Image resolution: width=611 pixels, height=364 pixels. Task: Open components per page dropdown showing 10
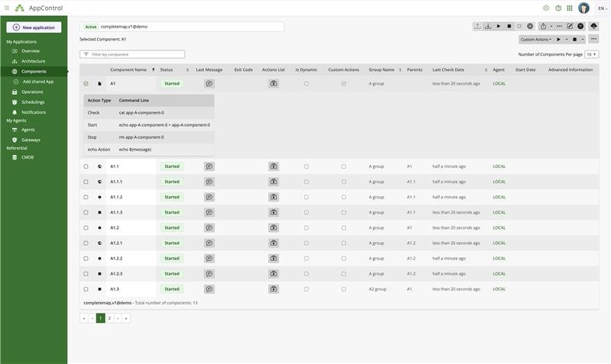[x=591, y=54]
